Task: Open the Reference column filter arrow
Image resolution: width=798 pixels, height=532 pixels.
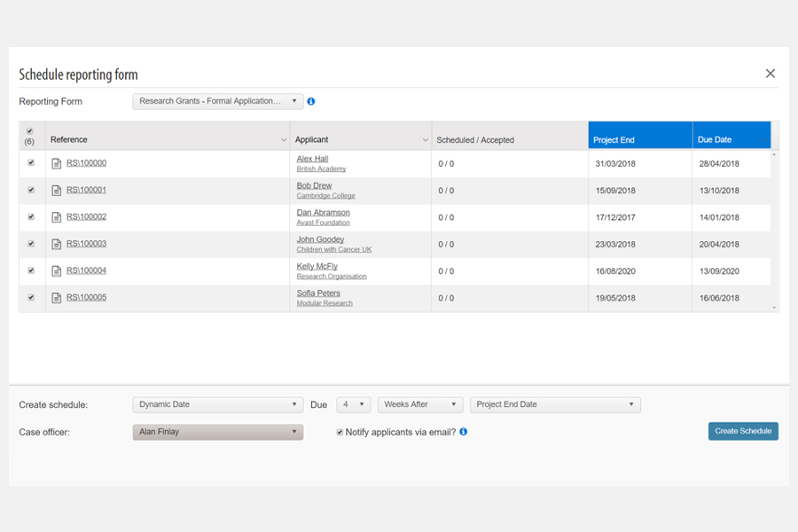Action: coord(284,140)
